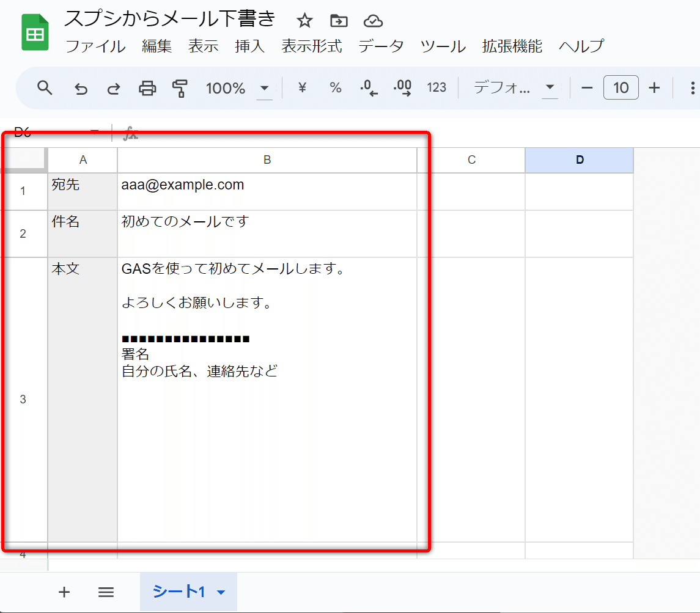Decrease font size with minus button
This screenshot has height=613, width=700.
(x=587, y=88)
